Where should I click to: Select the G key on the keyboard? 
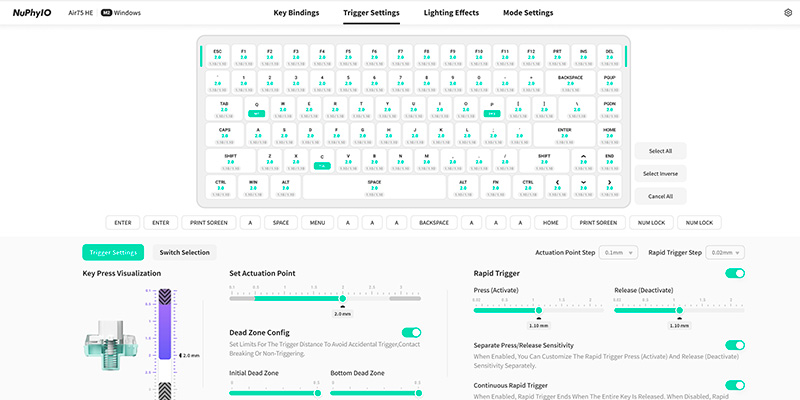pyautogui.click(x=362, y=135)
